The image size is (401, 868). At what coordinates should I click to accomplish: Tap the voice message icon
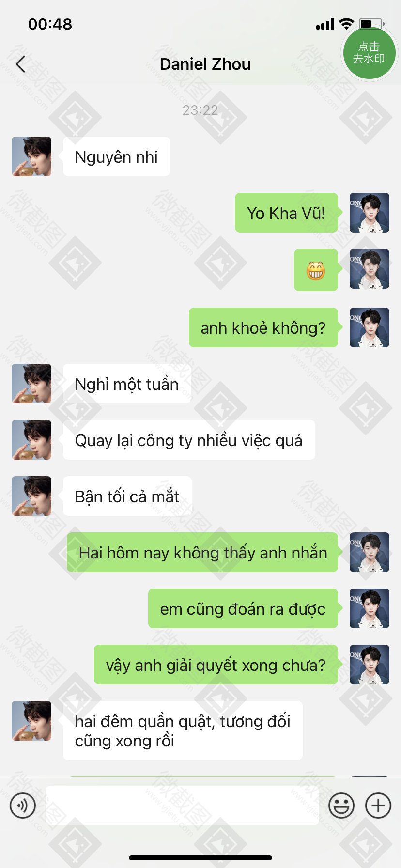point(23,806)
